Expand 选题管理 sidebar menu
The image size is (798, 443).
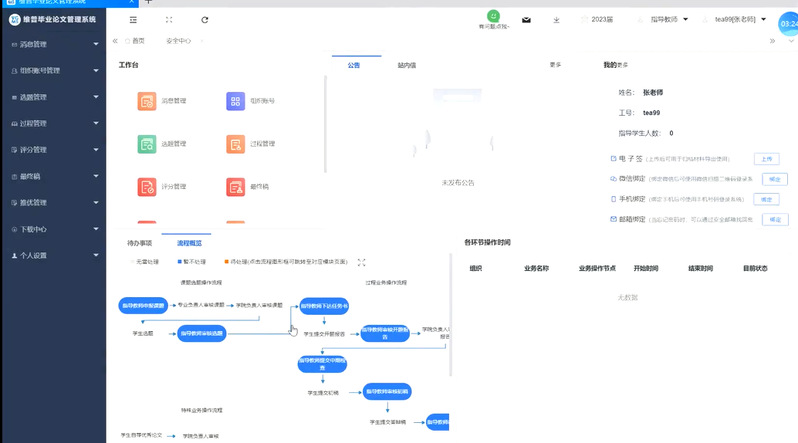click(53, 97)
